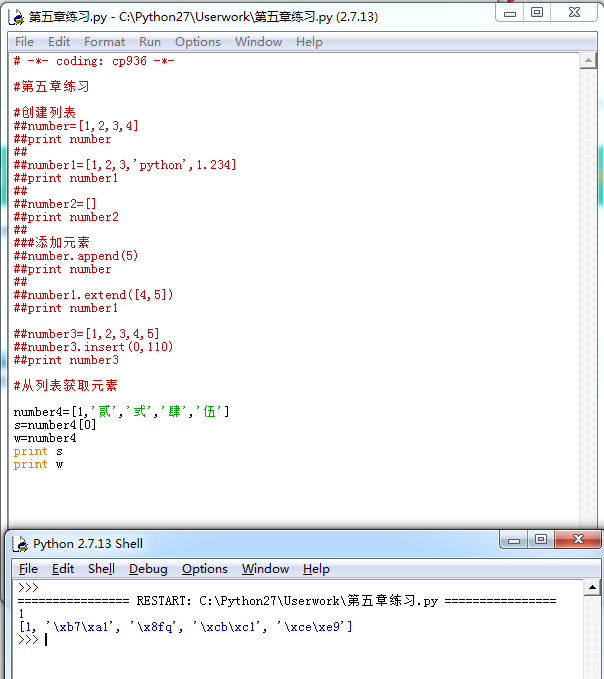This screenshot has width=604, height=679.
Task: Click the Python Shell title bar icon
Action: (20, 544)
